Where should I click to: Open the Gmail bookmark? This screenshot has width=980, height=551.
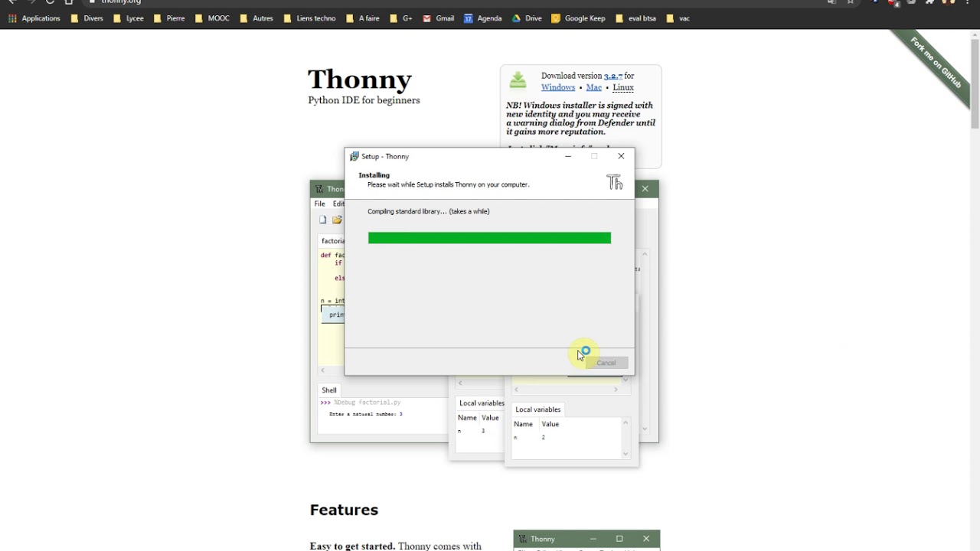(x=438, y=18)
